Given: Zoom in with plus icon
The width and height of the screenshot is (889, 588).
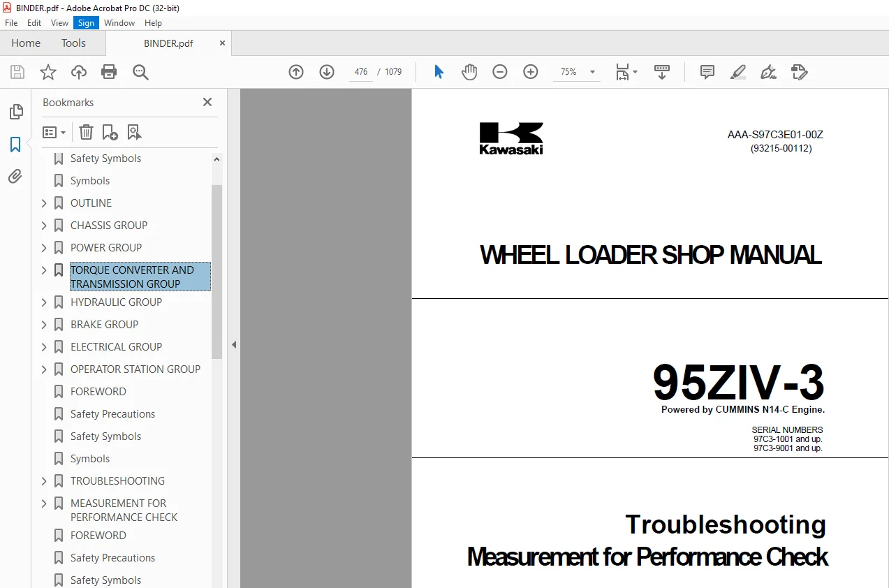Looking at the screenshot, I should click(x=531, y=72).
